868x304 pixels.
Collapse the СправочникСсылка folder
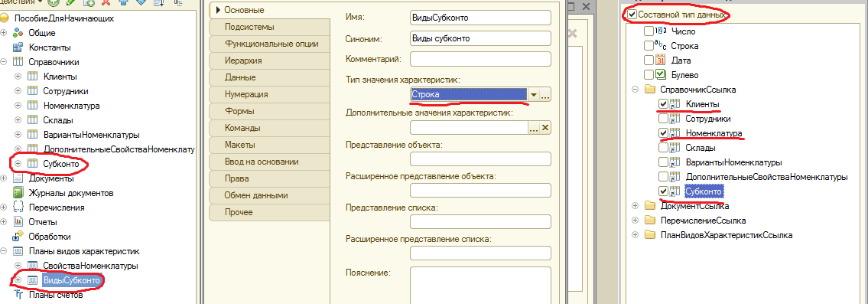pyautogui.click(x=635, y=89)
